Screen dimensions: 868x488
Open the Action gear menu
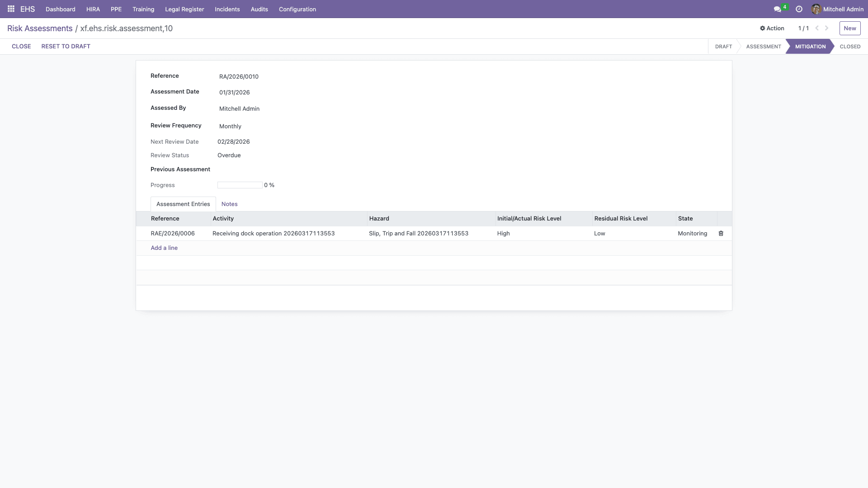[x=772, y=28]
